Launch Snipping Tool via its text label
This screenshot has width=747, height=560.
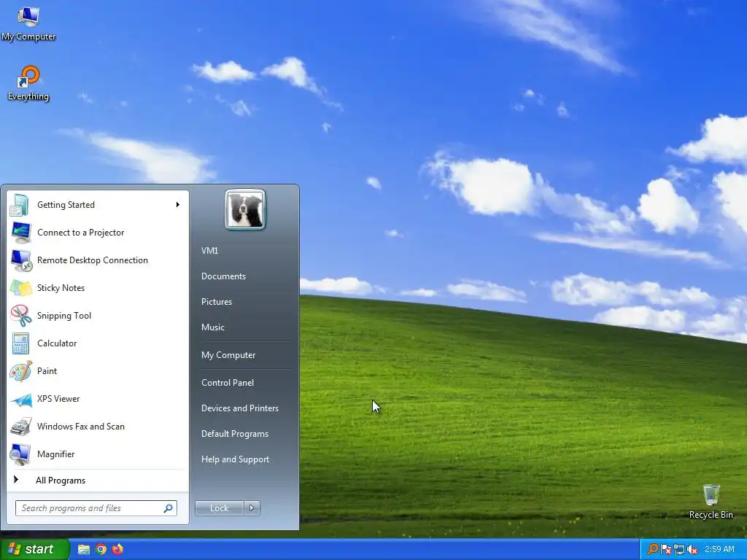(x=64, y=316)
